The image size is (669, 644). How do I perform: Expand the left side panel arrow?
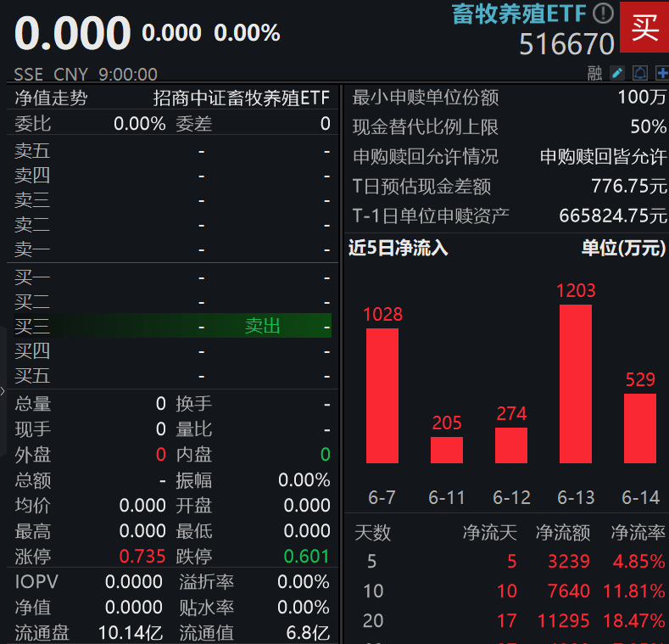tap(3, 391)
